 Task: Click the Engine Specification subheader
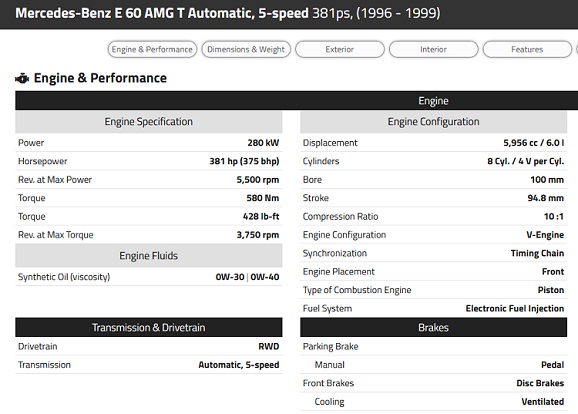(149, 122)
